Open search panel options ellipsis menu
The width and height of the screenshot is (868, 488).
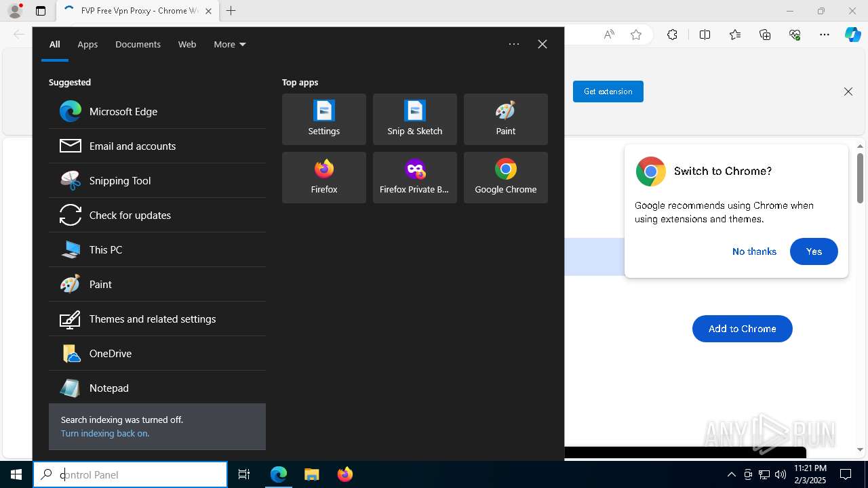[514, 44]
